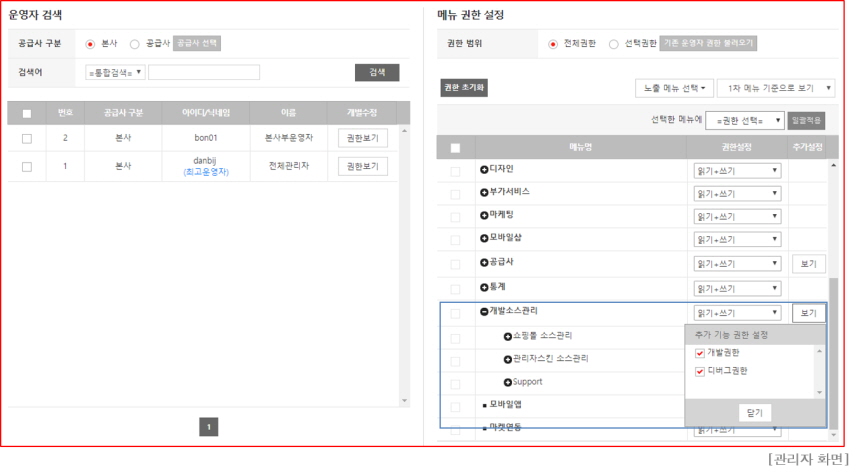Viewport: 860px width, 475px height.
Task: Click 보기 button in 개발소스관리 row
Action: click(808, 313)
